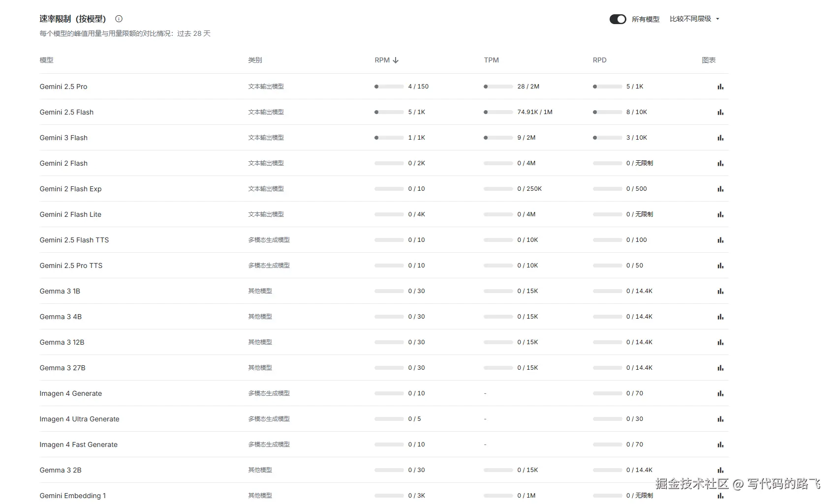Image resolution: width=834 pixels, height=504 pixels.
Task: Click the 5 / 1K RPD value
Action: 635,87
